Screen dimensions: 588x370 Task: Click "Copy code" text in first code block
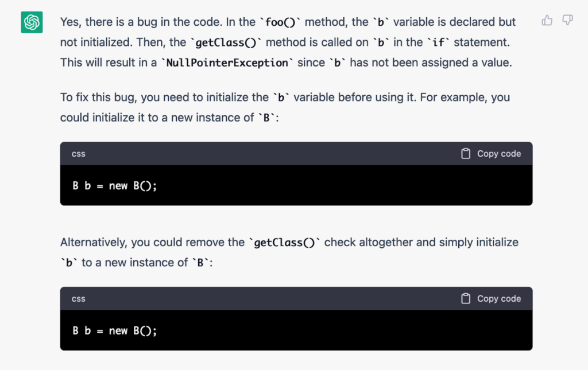[x=499, y=154]
